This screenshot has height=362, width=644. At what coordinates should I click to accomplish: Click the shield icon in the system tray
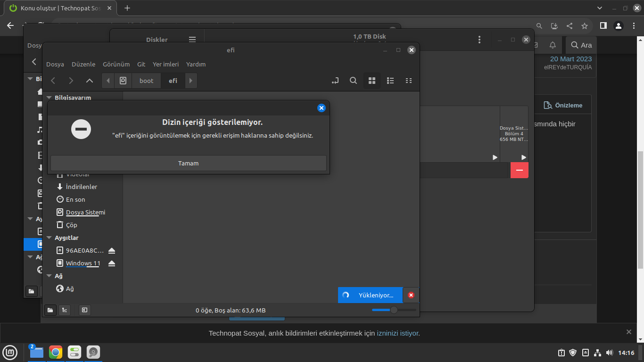573,353
